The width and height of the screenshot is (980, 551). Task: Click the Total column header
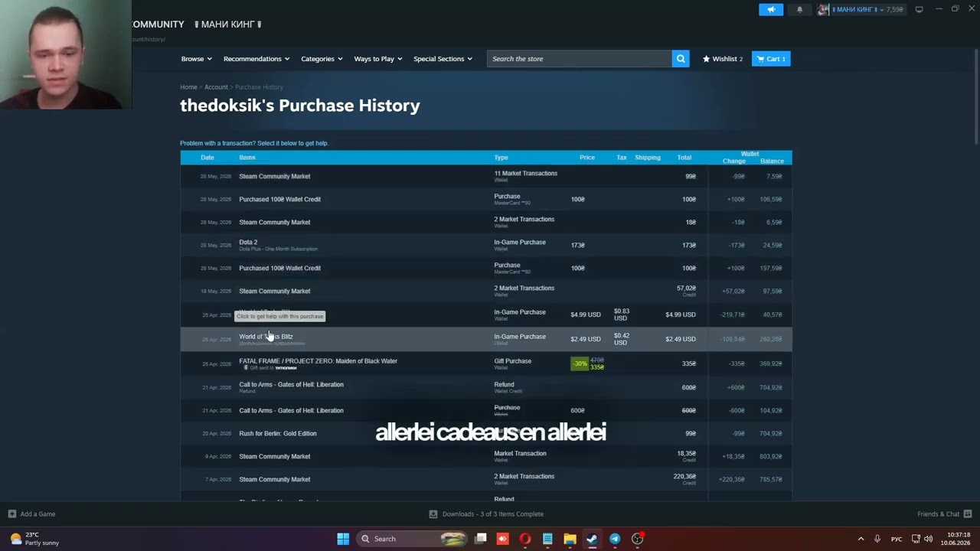[x=684, y=158]
